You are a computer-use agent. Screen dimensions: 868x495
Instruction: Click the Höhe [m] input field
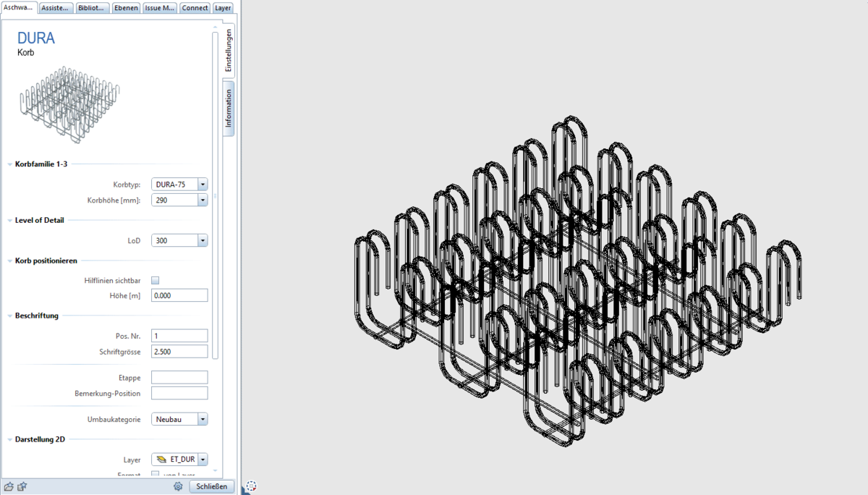point(179,295)
